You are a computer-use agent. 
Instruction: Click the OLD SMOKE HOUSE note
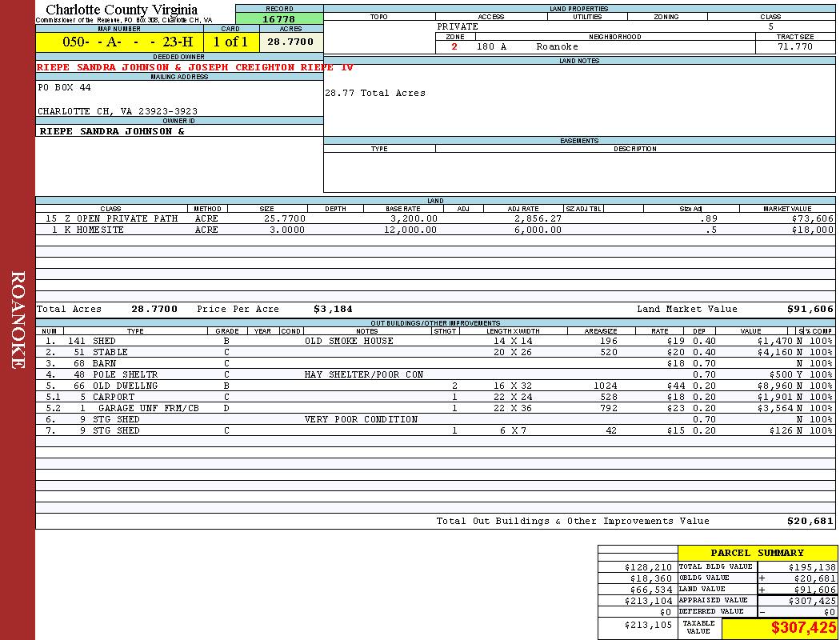pyautogui.click(x=349, y=341)
